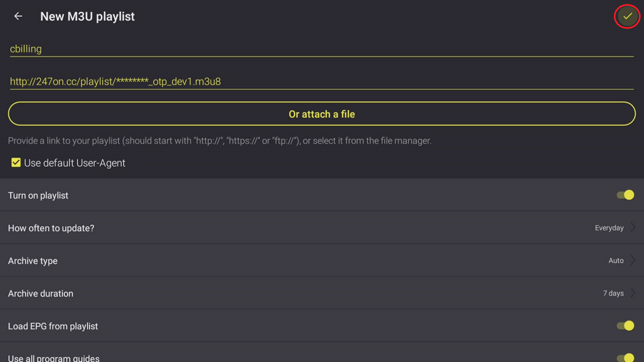The height and width of the screenshot is (362, 644).
Task: Change the Auto archive type value
Action: (x=615, y=260)
